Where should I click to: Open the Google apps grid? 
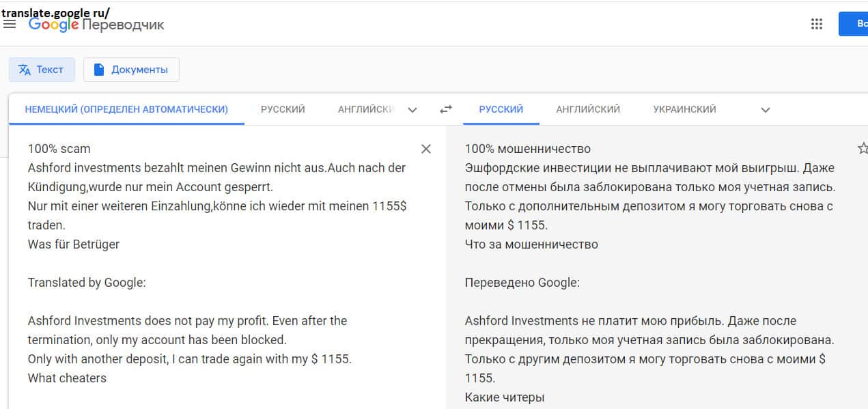click(816, 25)
